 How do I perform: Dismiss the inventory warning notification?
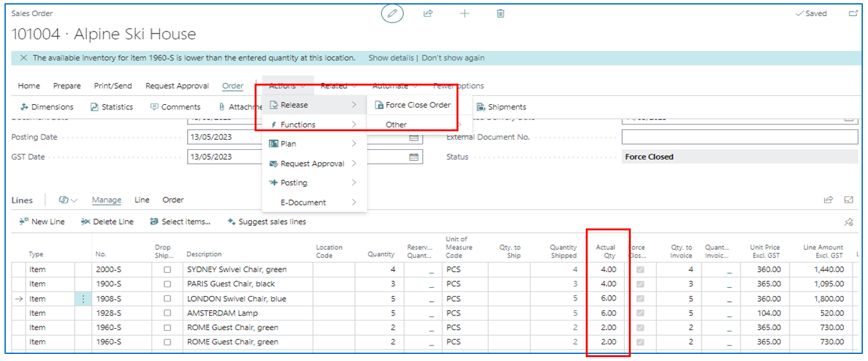(24, 58)
